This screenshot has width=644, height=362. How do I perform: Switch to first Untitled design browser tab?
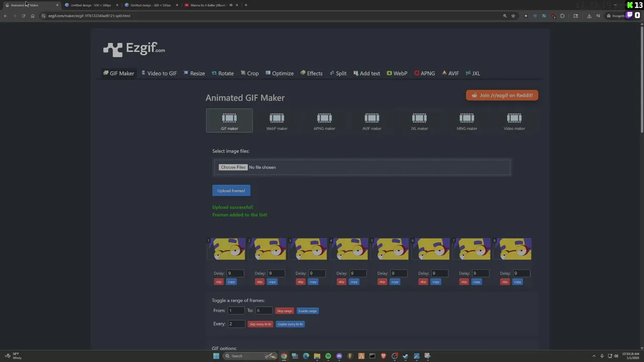tap(91, 5)
